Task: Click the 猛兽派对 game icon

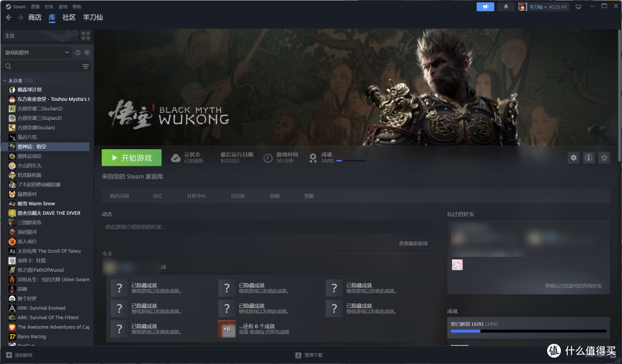Action: (x=12, y=194)
